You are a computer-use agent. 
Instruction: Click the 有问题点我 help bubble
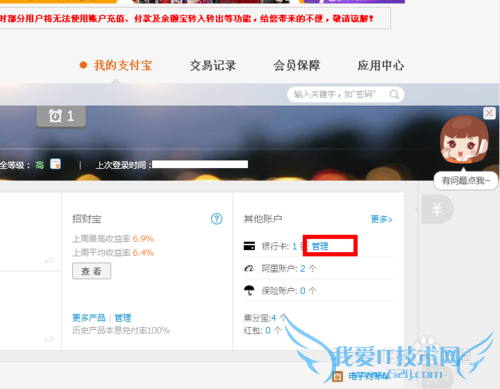466,181
